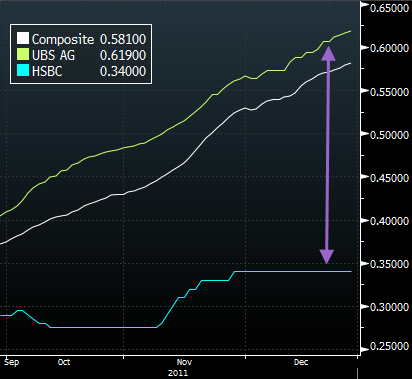Click the 0.55000 y-axis label
This screenshot has width=412, height=379.
389,92
